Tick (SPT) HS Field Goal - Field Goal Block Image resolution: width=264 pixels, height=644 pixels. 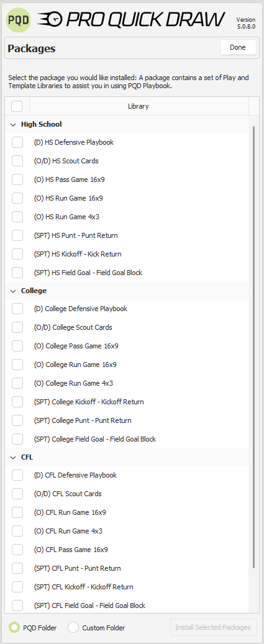[x=17, y=273]
